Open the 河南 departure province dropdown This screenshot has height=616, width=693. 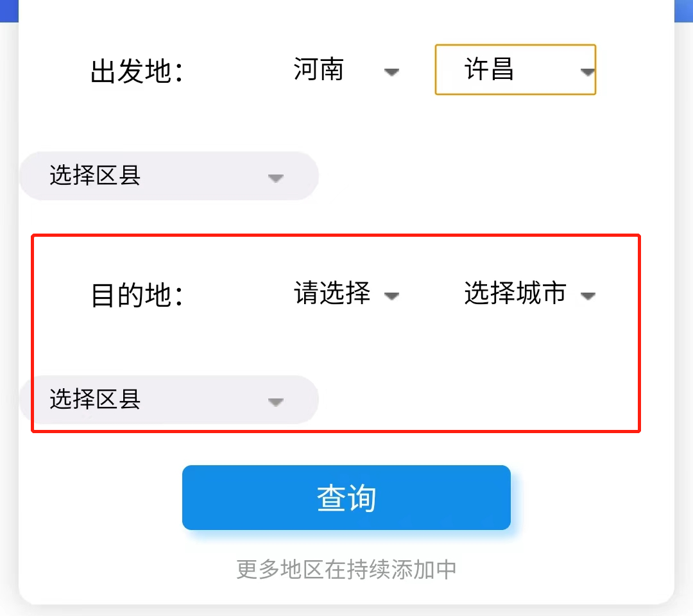pos(345,69)
